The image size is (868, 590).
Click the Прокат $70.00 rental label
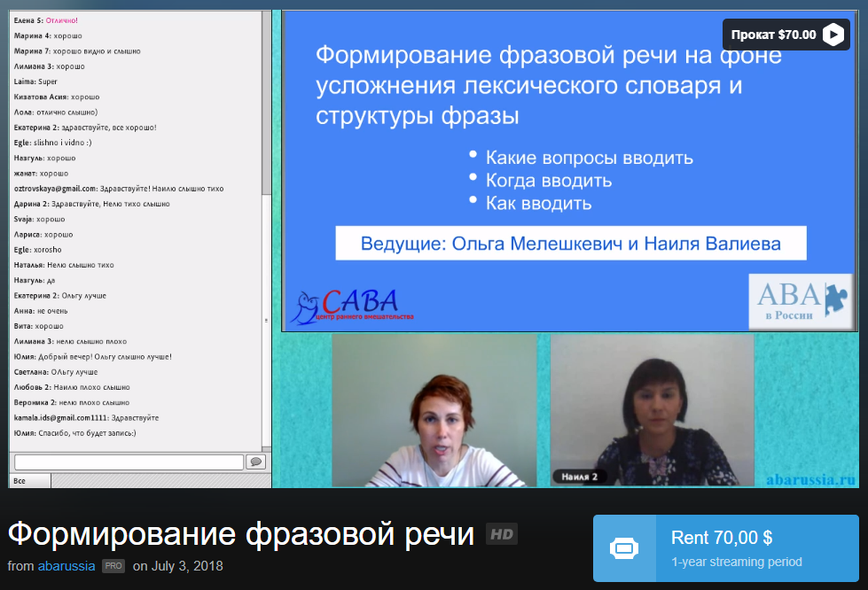click(772, 35)
